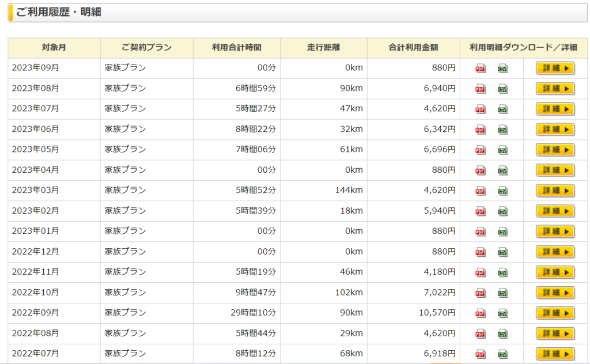This screenshot has height=364, width=590.
Task: Download CSV data for 2023年05月
Action: click(502, 150)
